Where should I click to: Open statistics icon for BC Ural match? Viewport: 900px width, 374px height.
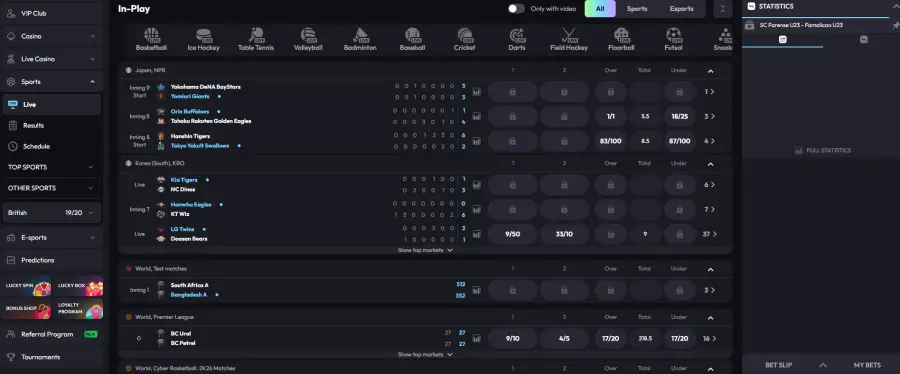pos(476,338)
